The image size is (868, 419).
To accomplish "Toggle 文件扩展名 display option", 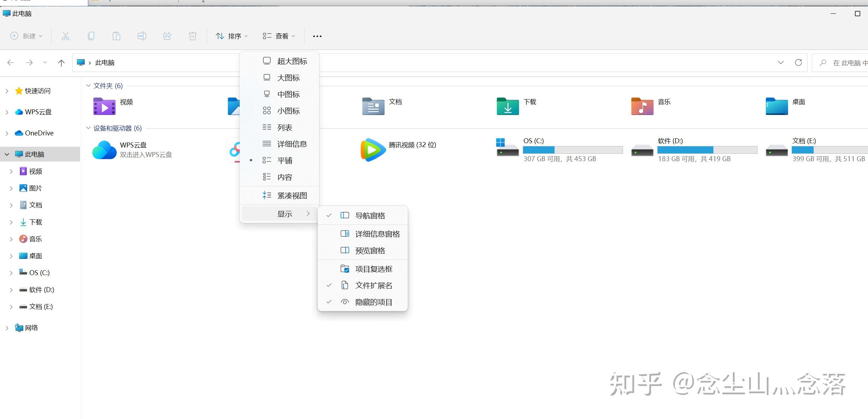I will click(x=373, y=285).
